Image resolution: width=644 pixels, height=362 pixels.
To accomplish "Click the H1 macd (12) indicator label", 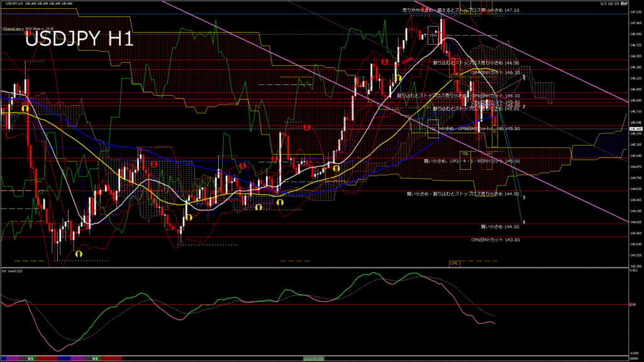I will click(13, 271).
